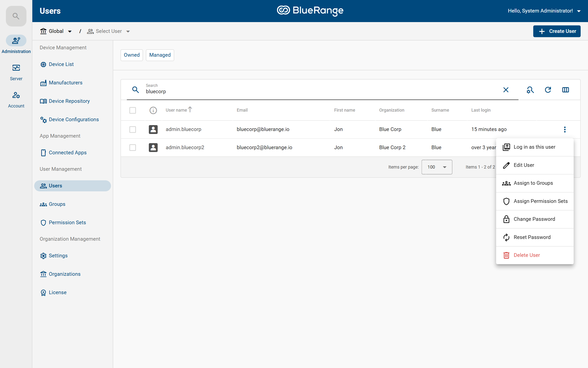Sort by the Surname column header

[440, 110]
